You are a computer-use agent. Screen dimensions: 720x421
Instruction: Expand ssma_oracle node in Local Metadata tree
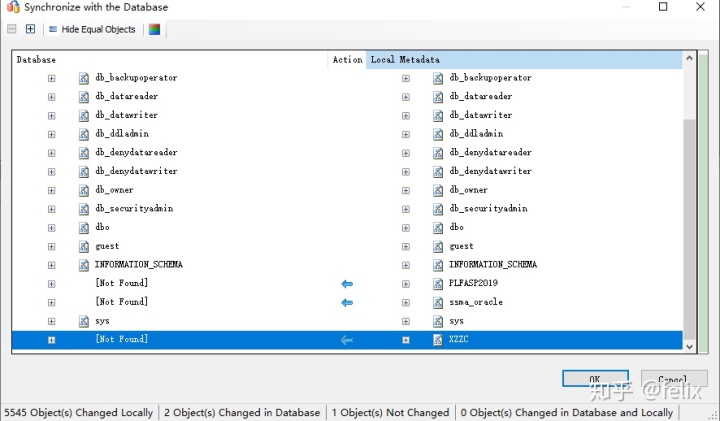tap(406, 303)
